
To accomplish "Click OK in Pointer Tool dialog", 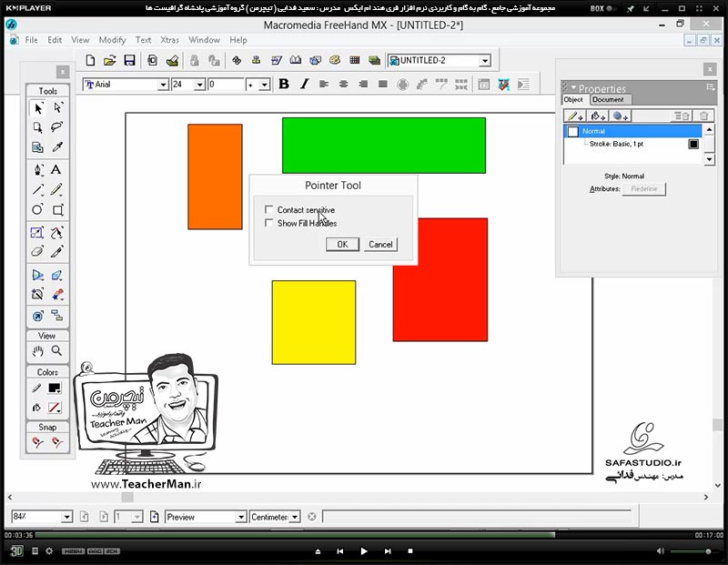I will click(x=343, y=244).
